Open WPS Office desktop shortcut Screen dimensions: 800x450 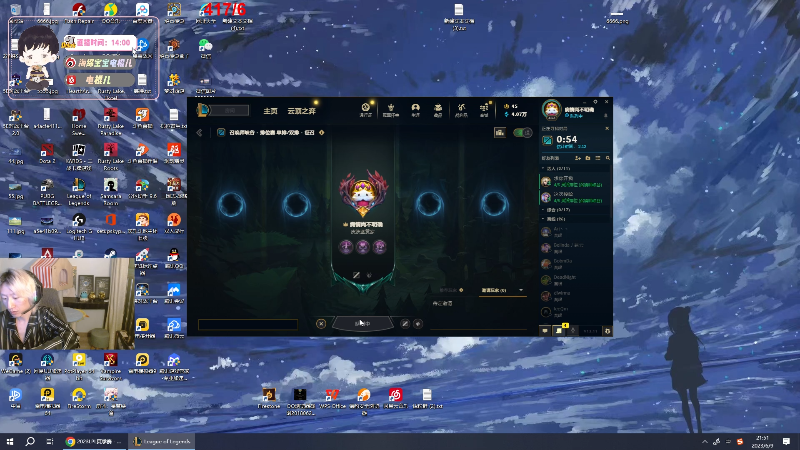tap(332, 398)
